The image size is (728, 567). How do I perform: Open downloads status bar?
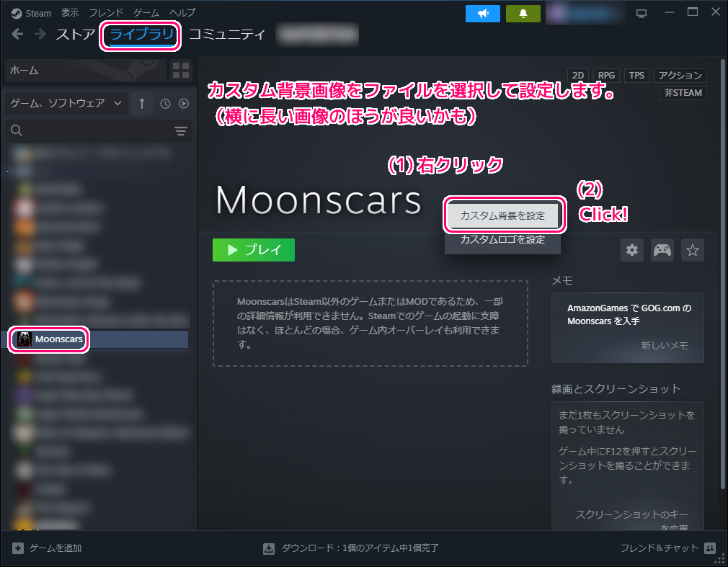pos(351,548)
